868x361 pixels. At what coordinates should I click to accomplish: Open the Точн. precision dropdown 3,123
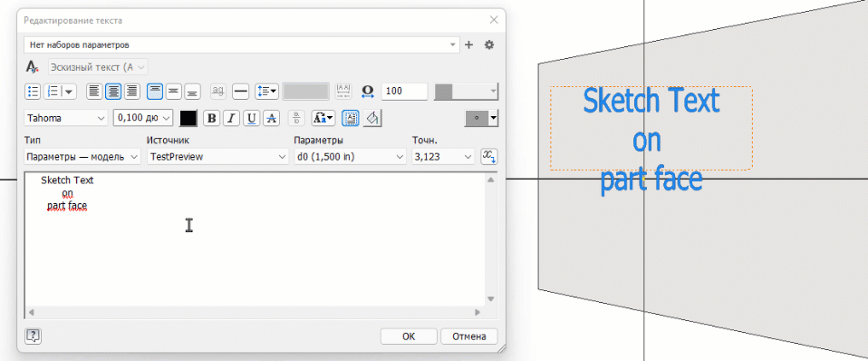(443, 157)
